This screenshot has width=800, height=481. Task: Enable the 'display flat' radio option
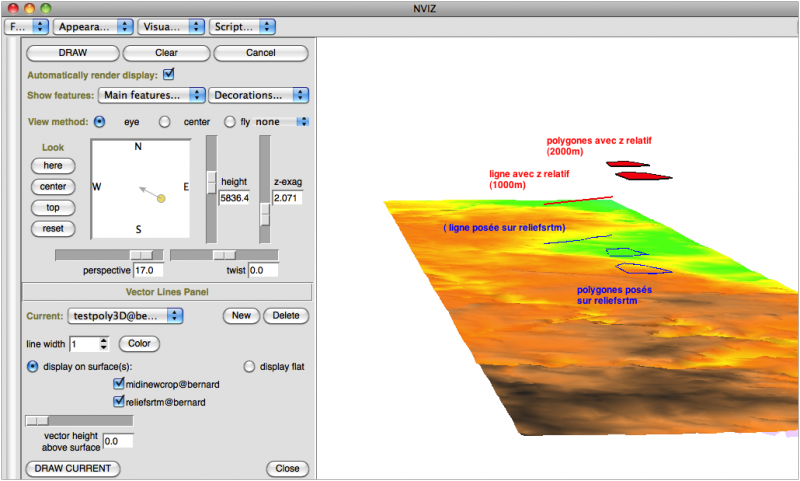coord(250,367)
